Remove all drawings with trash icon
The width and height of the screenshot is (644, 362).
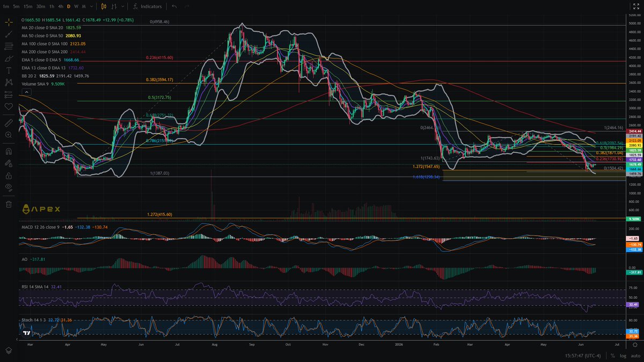[x=8, y=204]
